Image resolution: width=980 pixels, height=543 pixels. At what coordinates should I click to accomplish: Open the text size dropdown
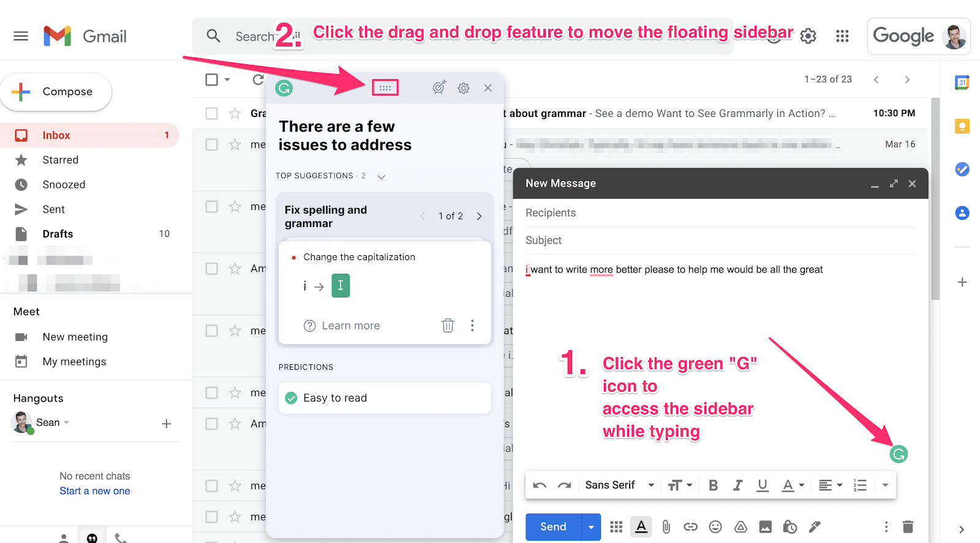pyautogui.click(x=680, y=485)
